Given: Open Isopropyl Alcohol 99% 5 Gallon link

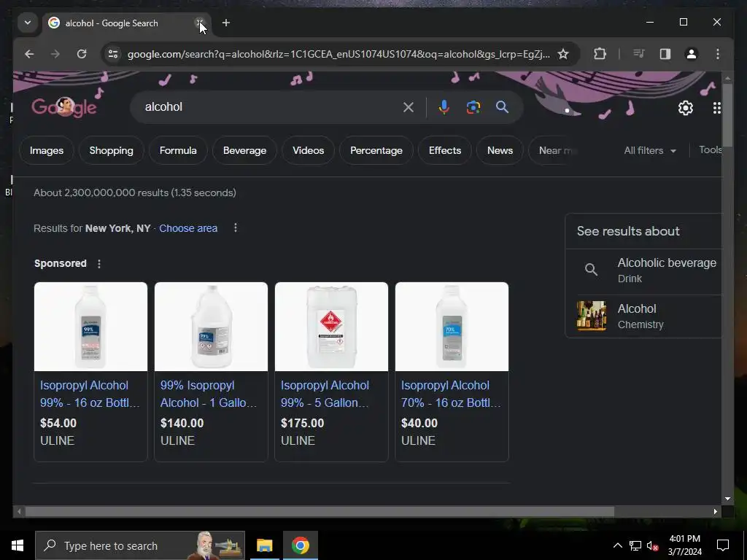Looking at the screenshot, I should point(325,394).
